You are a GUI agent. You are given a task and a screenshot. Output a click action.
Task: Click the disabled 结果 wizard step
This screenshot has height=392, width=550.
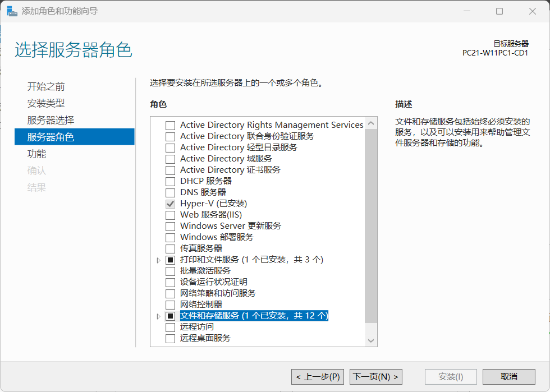(x=36, y=187)
